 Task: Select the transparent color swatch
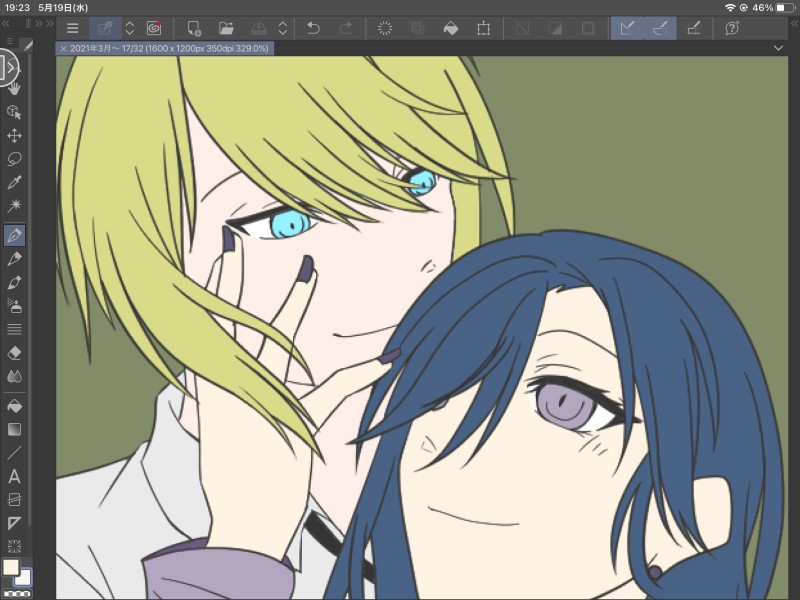17,594
